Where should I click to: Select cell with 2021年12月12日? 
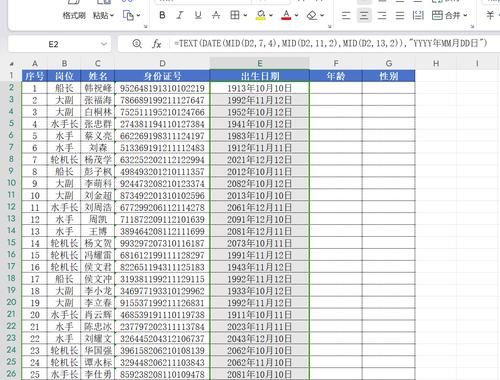tap(260, 160)
